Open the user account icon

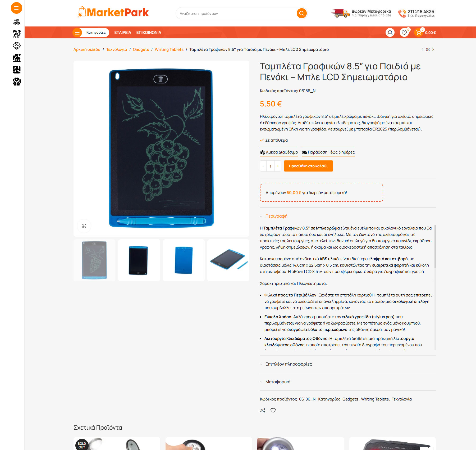point(390,33)
